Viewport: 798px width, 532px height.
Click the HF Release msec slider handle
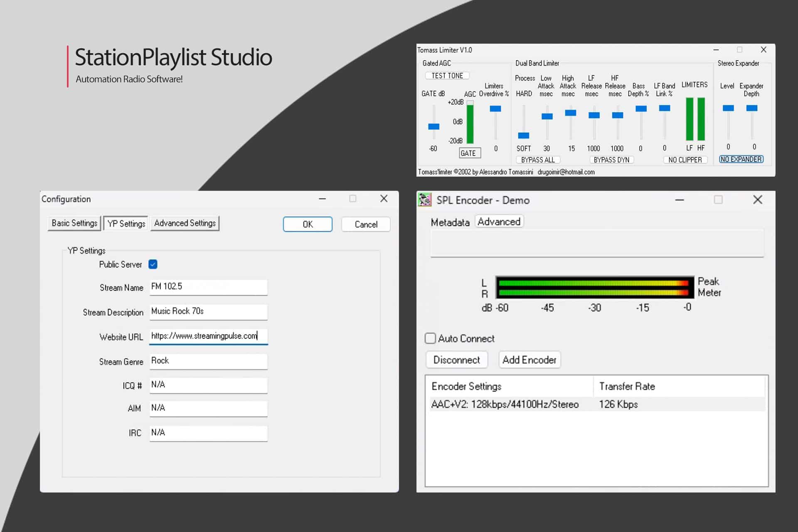click(618, 115)
